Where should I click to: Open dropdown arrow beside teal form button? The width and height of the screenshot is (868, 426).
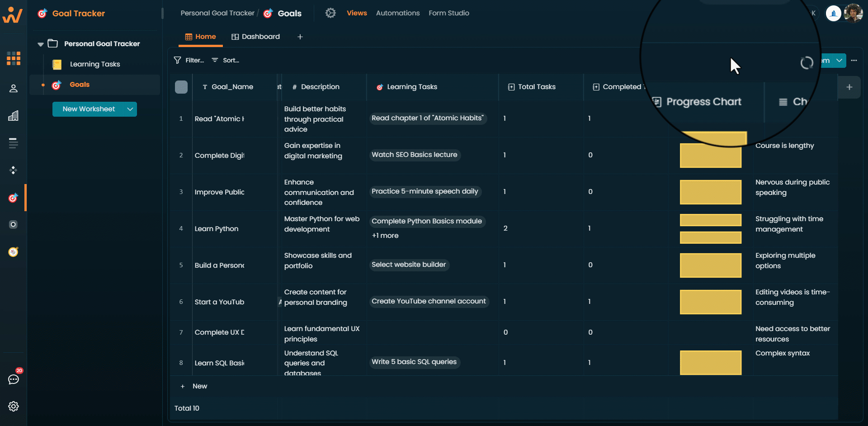coord(840,60)
